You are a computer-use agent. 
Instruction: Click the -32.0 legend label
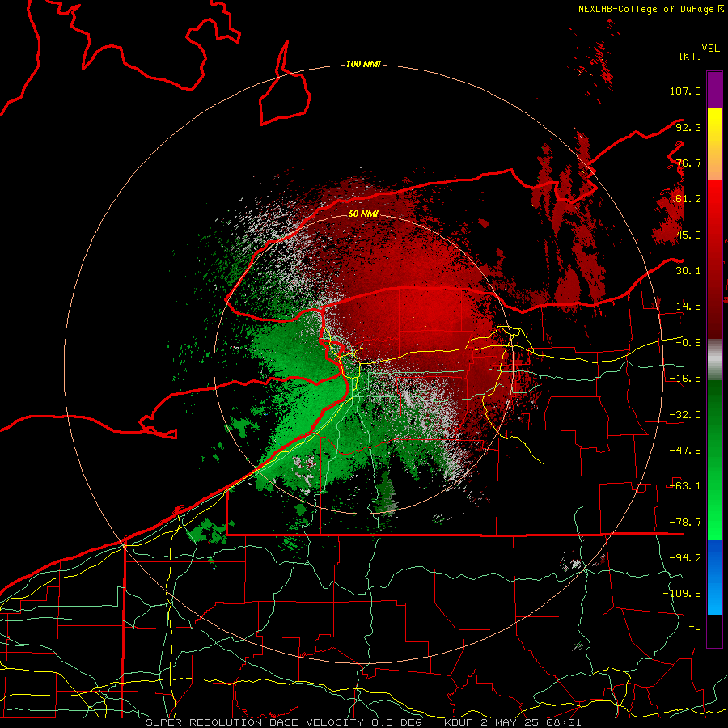[x=685, y=415]
